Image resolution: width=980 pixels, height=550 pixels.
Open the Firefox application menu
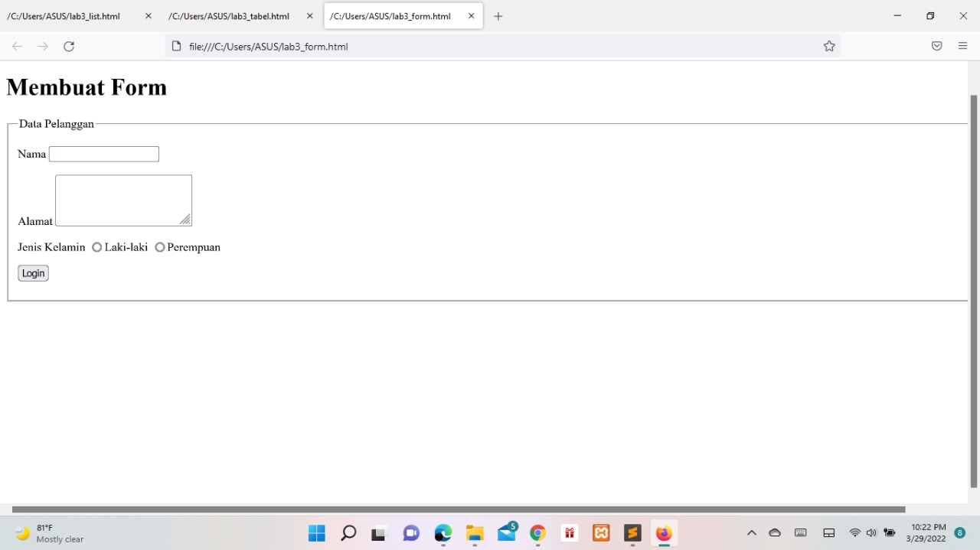pyautogui.click(x=962, y=47)
